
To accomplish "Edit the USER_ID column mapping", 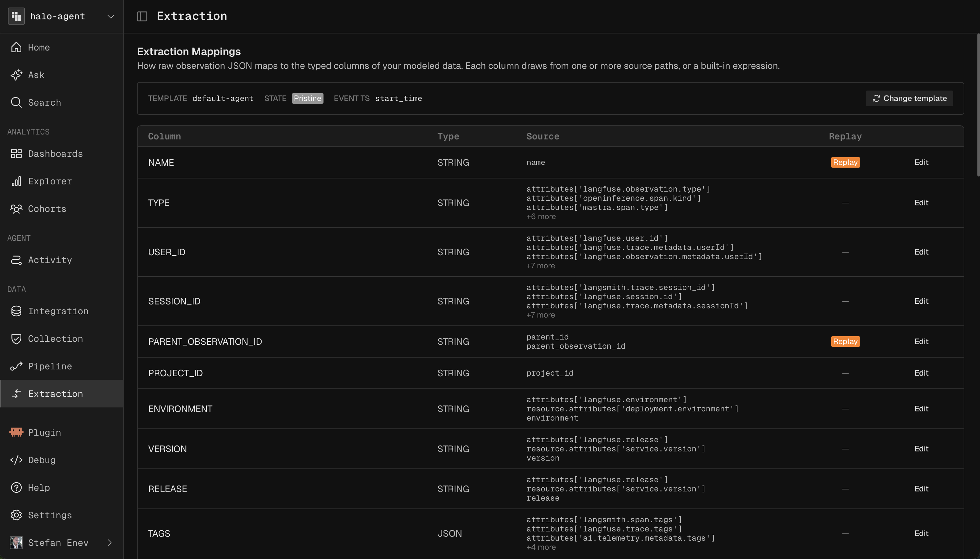I will tap(921, 252).
